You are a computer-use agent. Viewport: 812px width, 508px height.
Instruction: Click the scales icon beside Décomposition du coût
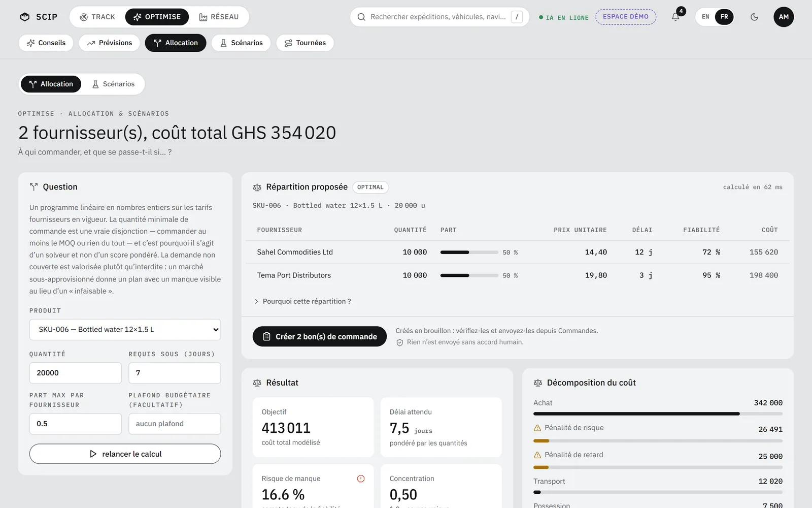pyautogui.click(x=538, y=383)
